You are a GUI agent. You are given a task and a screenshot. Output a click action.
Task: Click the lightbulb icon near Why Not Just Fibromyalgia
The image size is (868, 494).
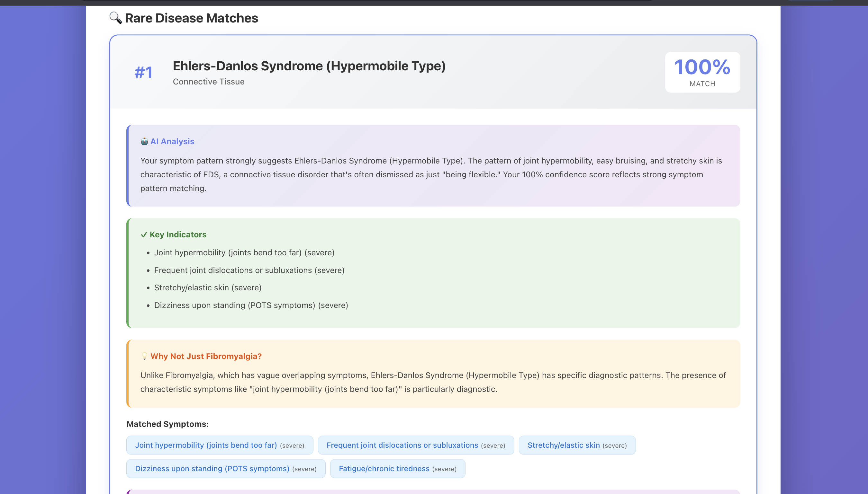[144, 356]
